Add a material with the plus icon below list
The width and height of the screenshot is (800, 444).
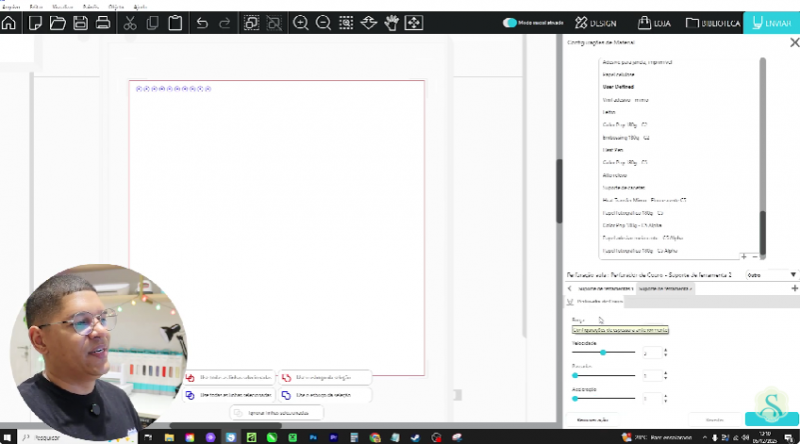(744, 257)
